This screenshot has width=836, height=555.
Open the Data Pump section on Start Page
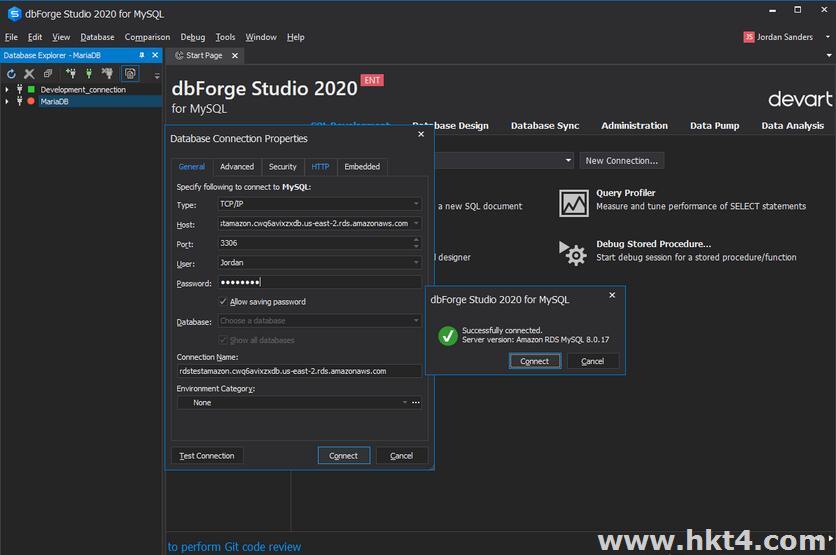[714, 126]
